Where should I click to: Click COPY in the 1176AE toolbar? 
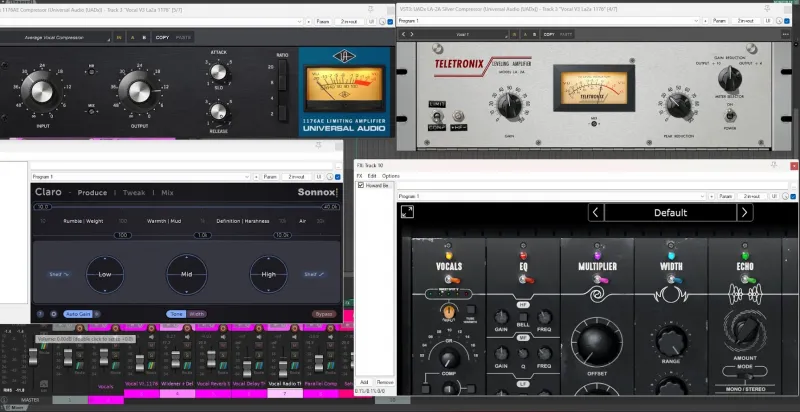coord(162,37)
